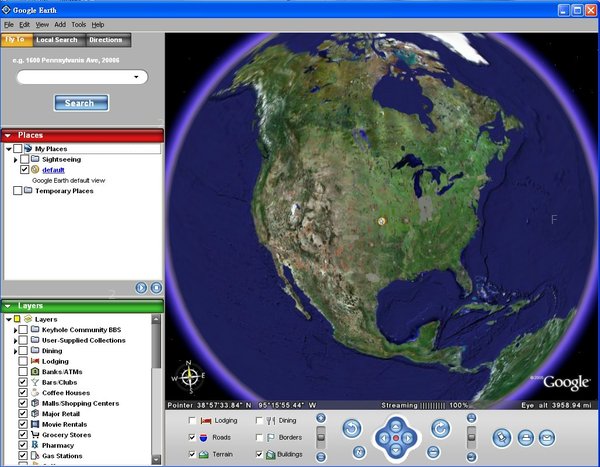600x467 pixels.
Task: Collapse the Layers panel header
Action: tap(8, 306)
